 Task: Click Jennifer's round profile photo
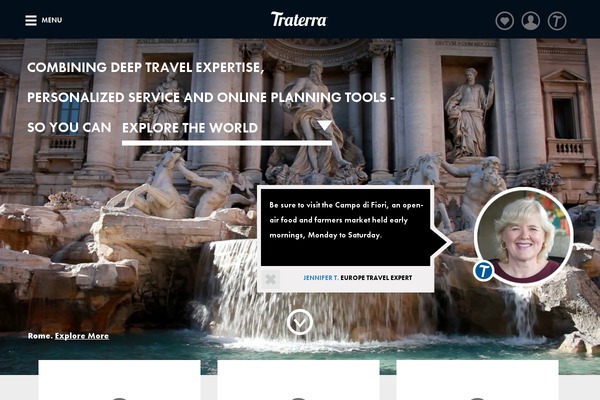[523, 236]
